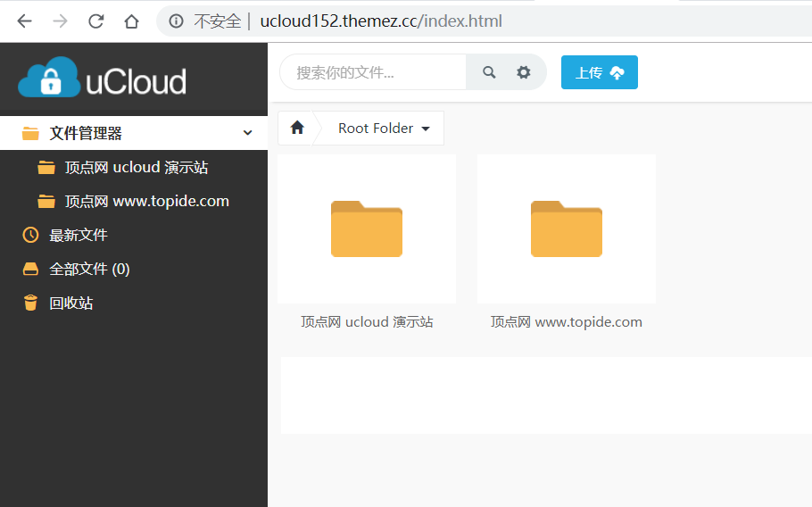Click the search magnifier icon
812x507 pixels.
click(x=489, y=72)
